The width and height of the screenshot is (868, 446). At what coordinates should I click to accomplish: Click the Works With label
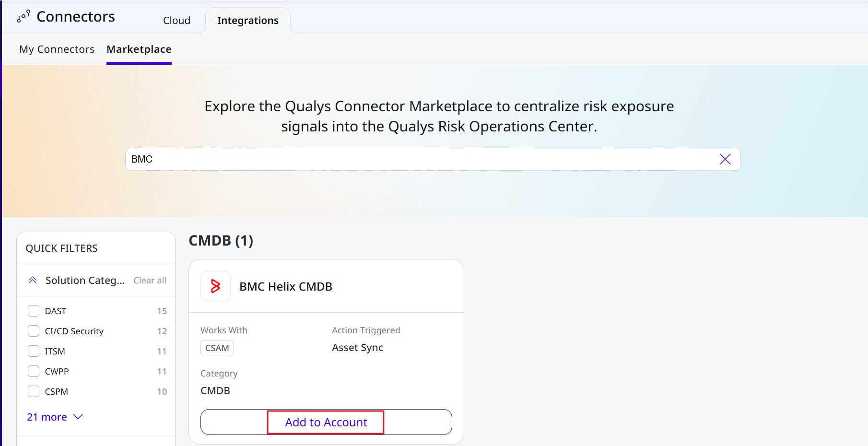tap(224, 330)
